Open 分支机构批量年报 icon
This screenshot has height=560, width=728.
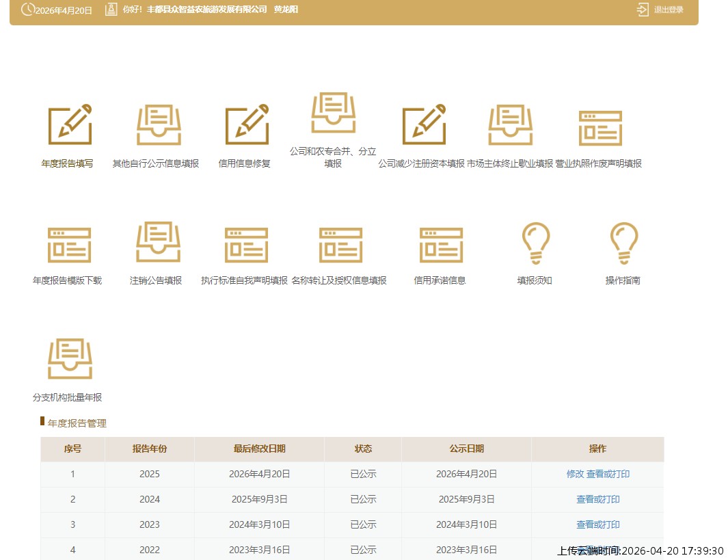(69, 359)
